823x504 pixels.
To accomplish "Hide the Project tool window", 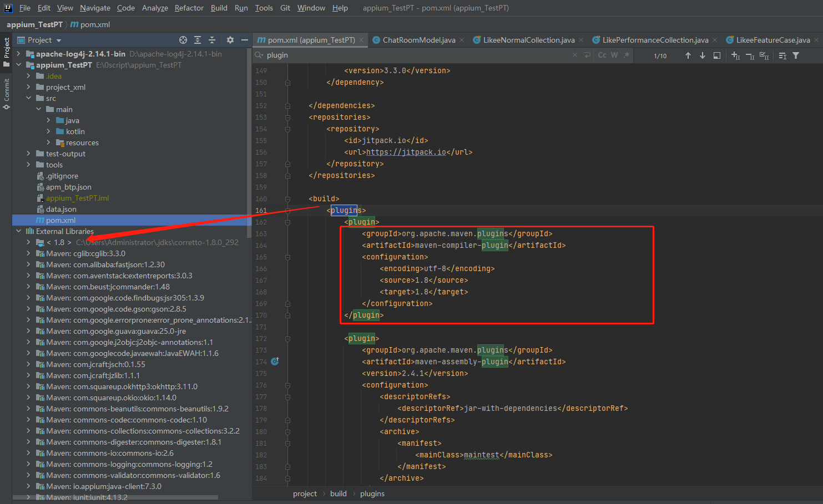I will (x=244, y=40).
